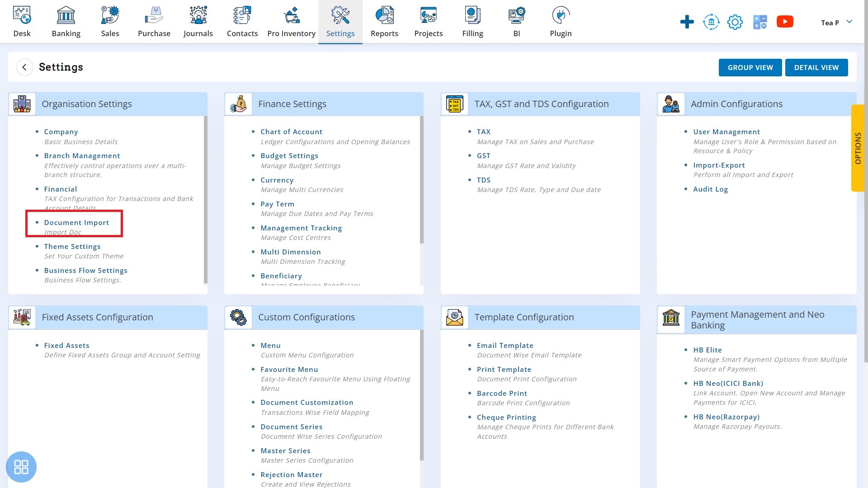Open the Desk module icon
The image size is (868, 488).
click(22, 15)
